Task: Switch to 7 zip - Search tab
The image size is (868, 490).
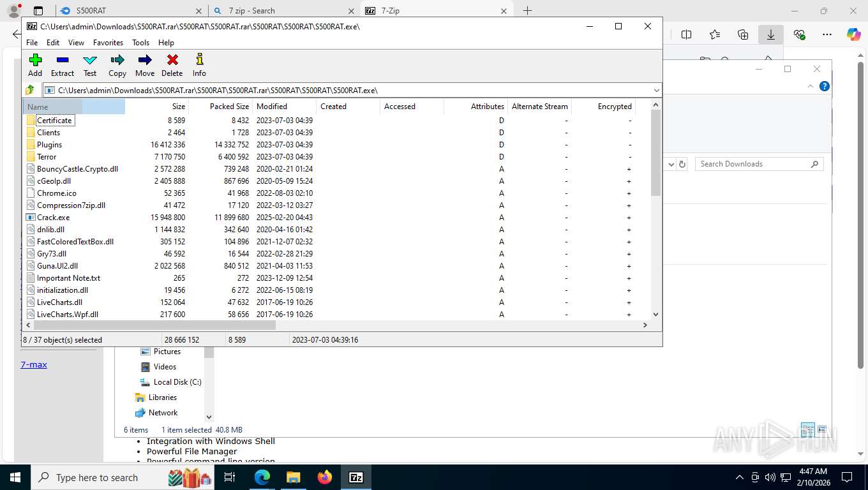Action: tap(284, 11)
